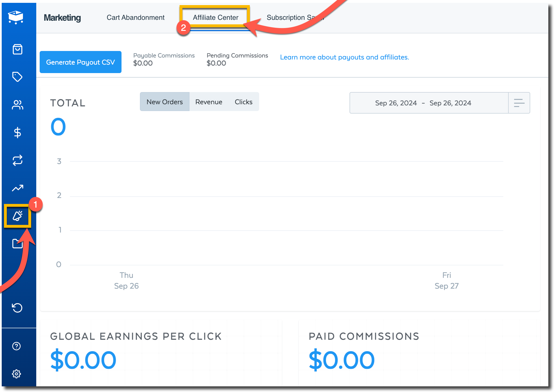554x392 pixels.
Task: Open the date range filter menu icon
Action: pyautogui.click(x=519, y=103)
